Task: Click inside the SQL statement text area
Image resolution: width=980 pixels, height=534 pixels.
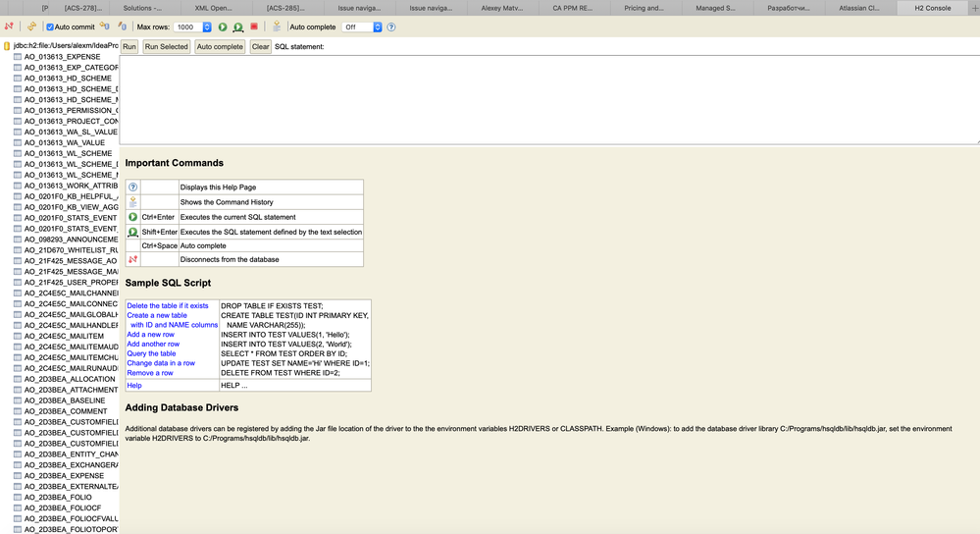Action: coord(549,100)
